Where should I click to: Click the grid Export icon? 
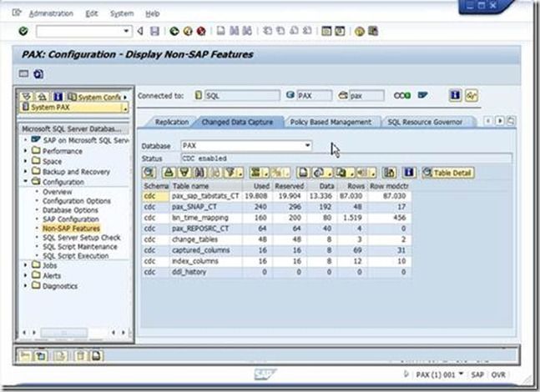pyautogui.click(x=343, y=173)
